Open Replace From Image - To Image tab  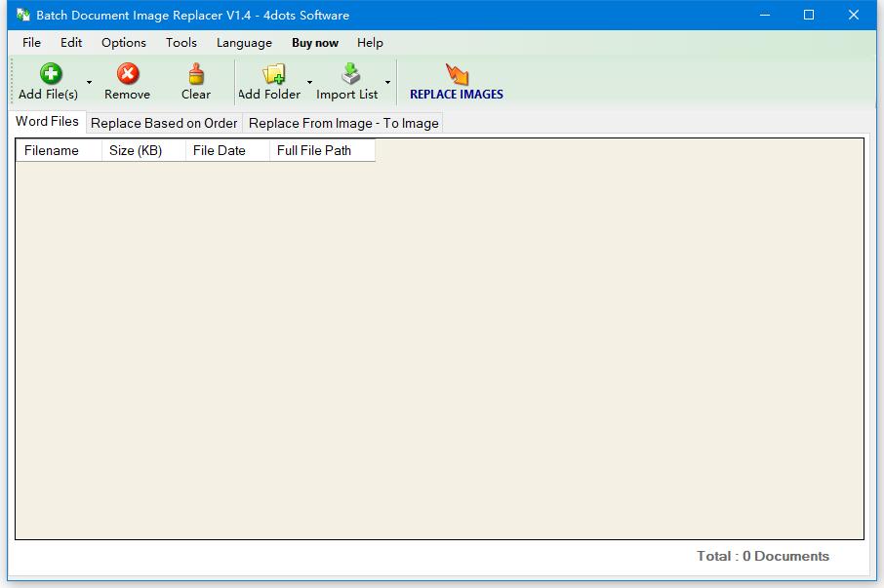pos(343,123)
